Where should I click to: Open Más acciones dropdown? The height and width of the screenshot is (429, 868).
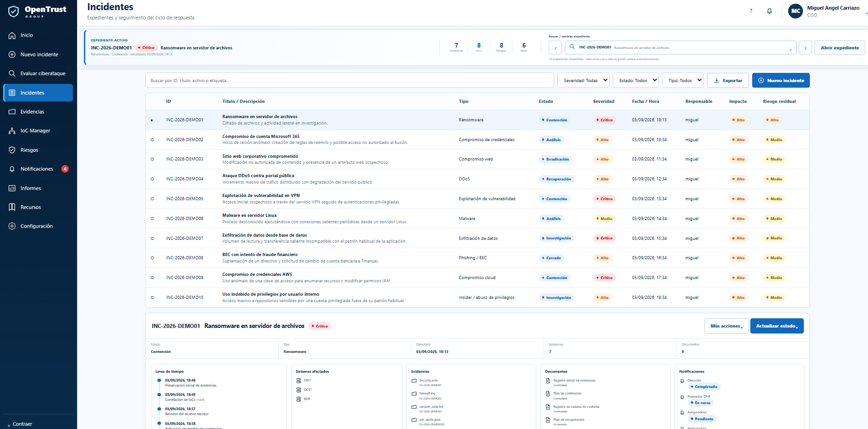[x=726, y=326]
